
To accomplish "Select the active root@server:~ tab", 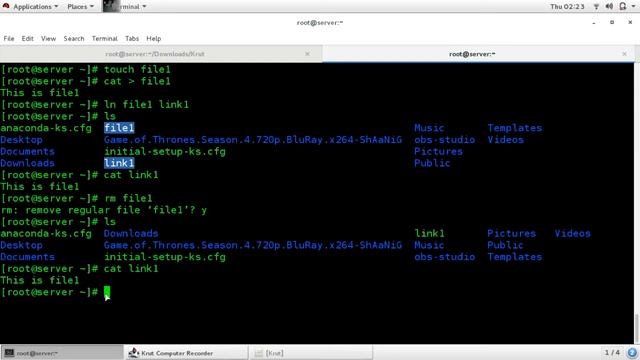I will (472, 54).
